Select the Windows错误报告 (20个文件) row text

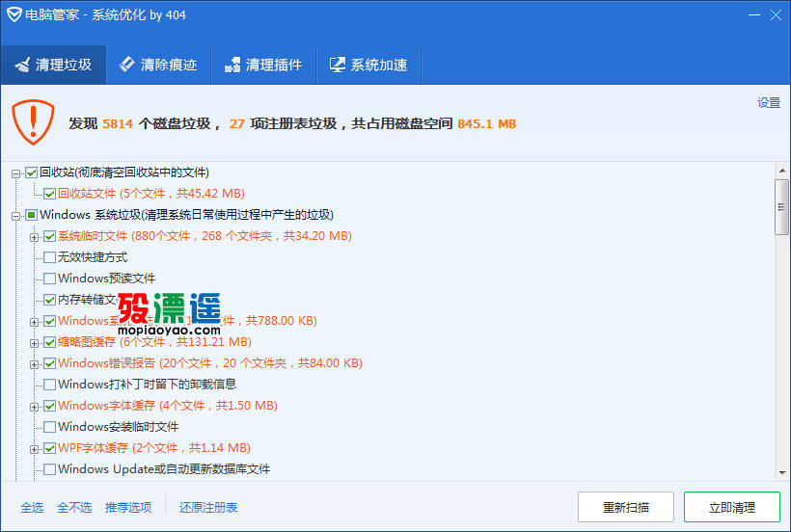pyautogui.click(x=210, y=363)
